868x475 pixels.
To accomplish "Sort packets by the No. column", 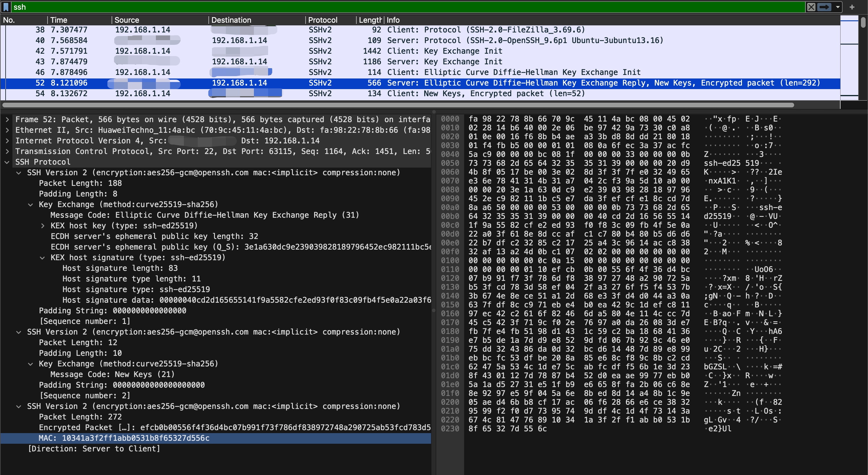I will point(24,20).
